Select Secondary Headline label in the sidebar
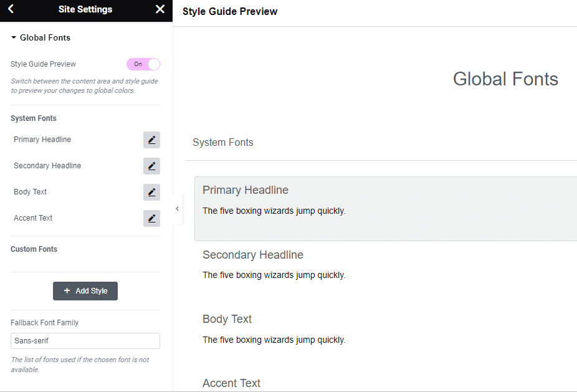The width and height of the screenshot is (577, 392). pos(47,166)
